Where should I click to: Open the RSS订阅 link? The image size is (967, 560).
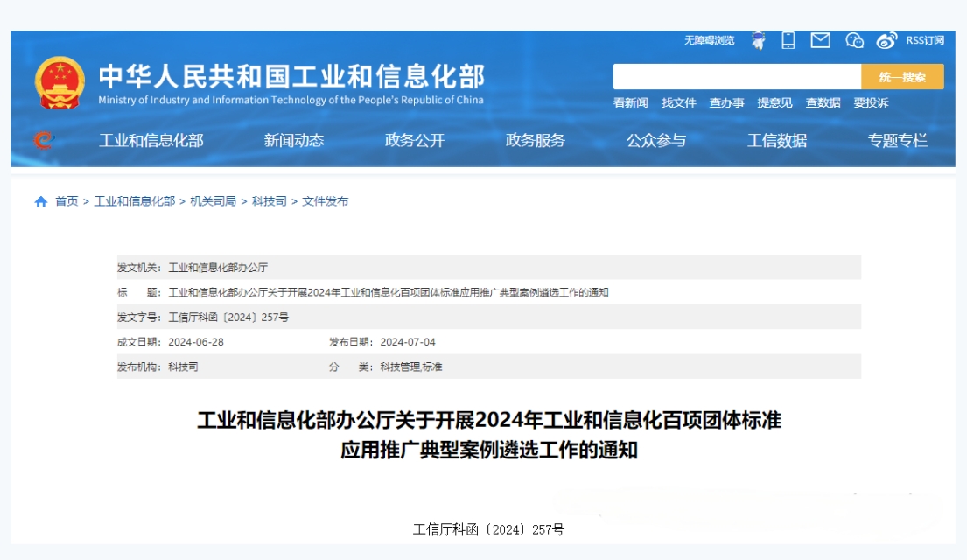click(925, 40)
